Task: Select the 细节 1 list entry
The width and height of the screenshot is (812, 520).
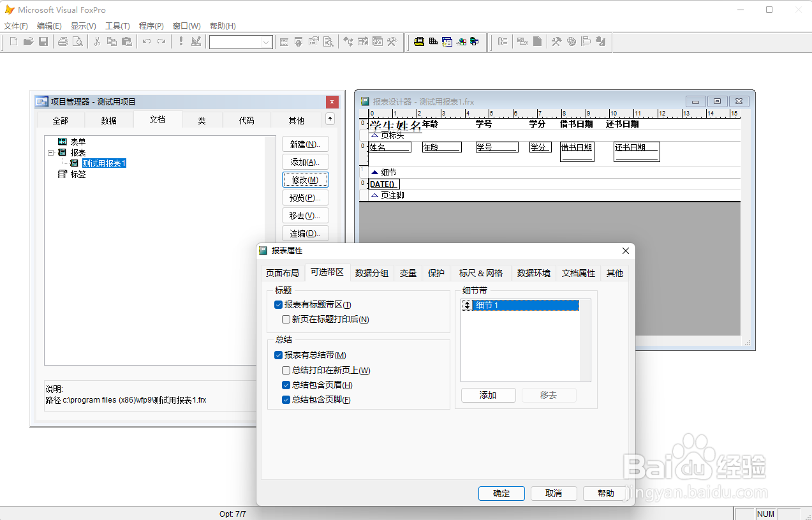Action: click(x=526, y=306)
